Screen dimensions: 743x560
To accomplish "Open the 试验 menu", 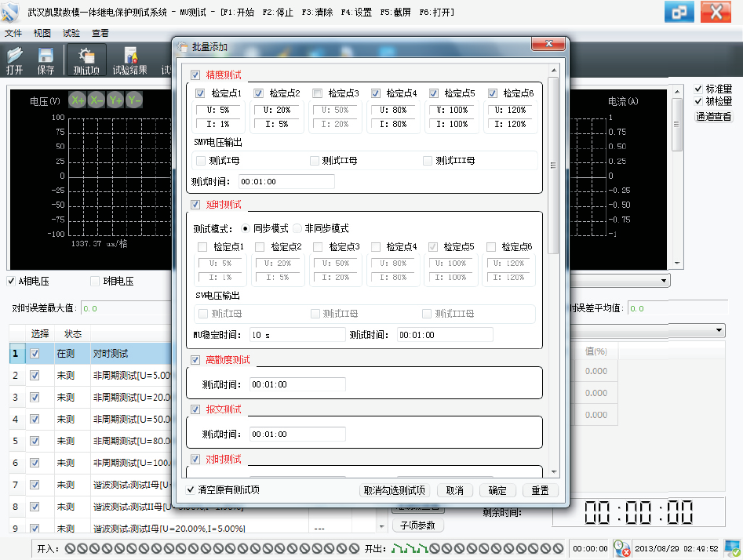I will (x=71, y=34).
